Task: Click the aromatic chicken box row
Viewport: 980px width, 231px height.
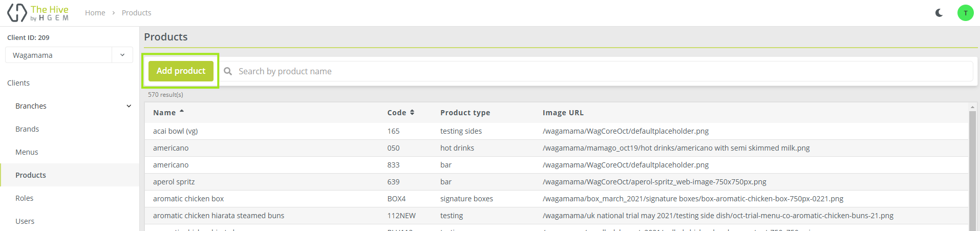Action: coord(188,199)
